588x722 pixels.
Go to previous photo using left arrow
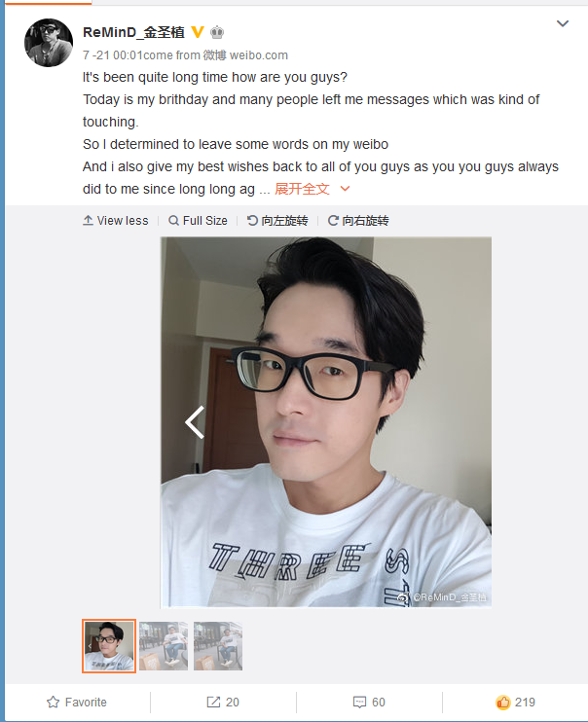(195, 421)
